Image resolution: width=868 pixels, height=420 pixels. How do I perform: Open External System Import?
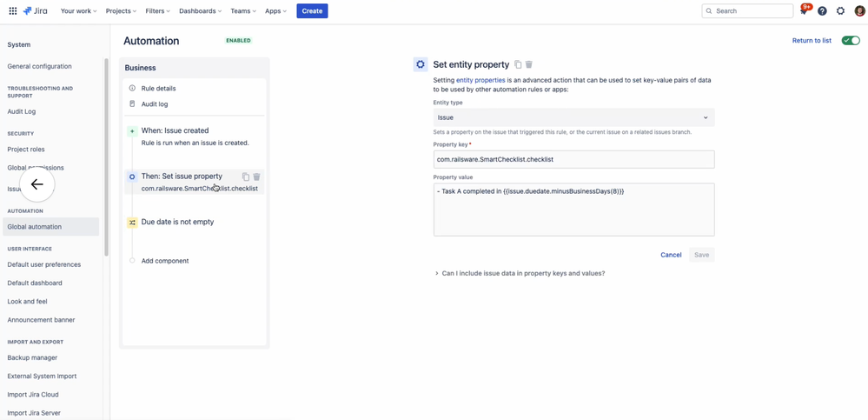[x=42, y=377]
